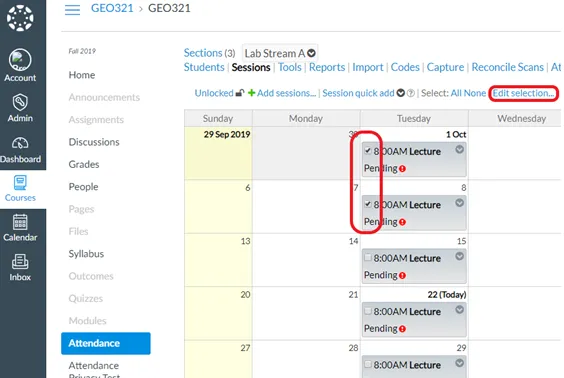
Task: Open Discussions in course navigation
Action: click(x=94, y=142)
